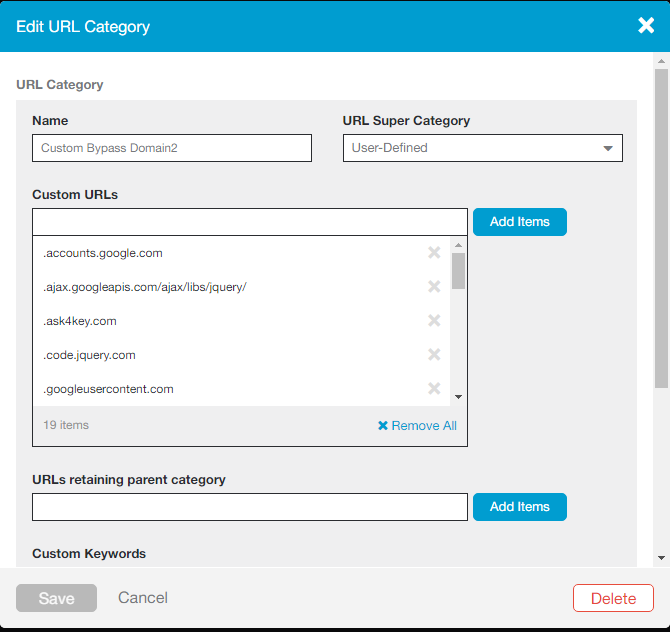Remove the .ajax.googleapis.com jquery entry
Image resolution: width=670 pixels, height=632 pixels.
(434, 286)
